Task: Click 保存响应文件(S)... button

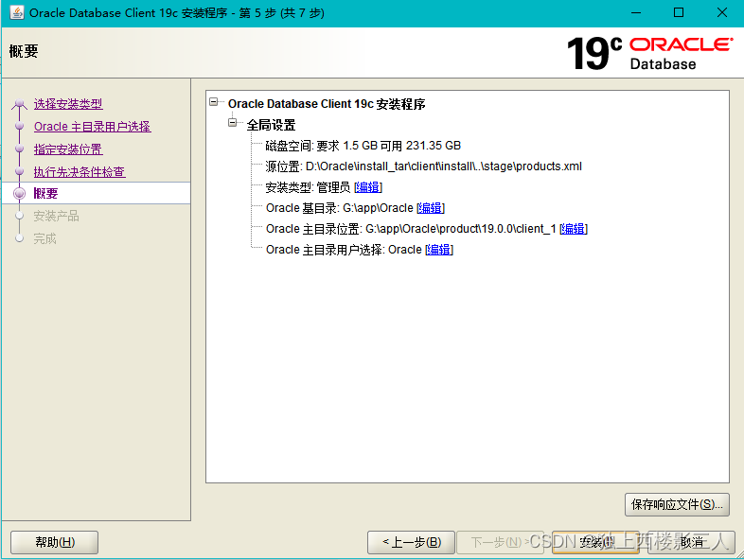Action: pos(677,504)
